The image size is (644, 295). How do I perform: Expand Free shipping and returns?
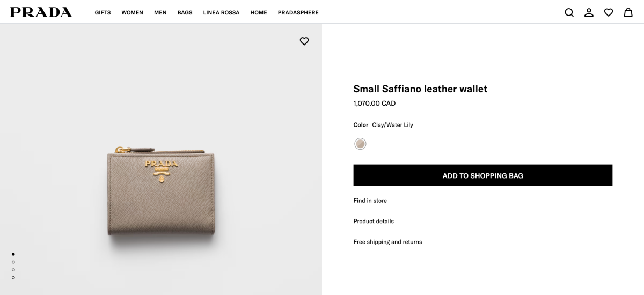click(387, 242)
